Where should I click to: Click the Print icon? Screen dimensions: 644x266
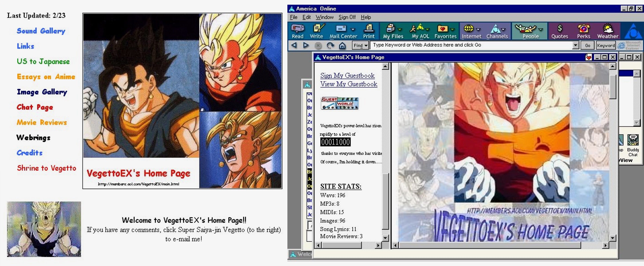369,31
